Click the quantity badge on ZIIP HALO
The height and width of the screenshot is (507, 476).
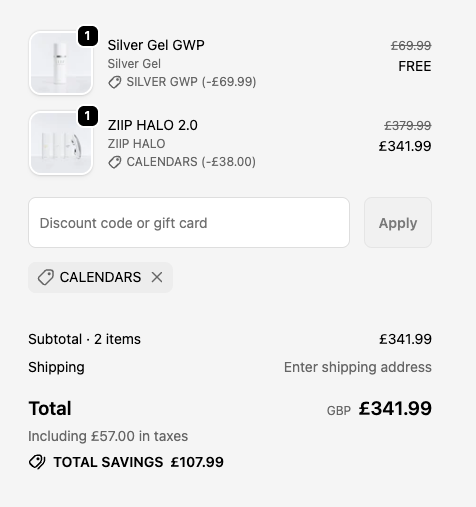88,116
